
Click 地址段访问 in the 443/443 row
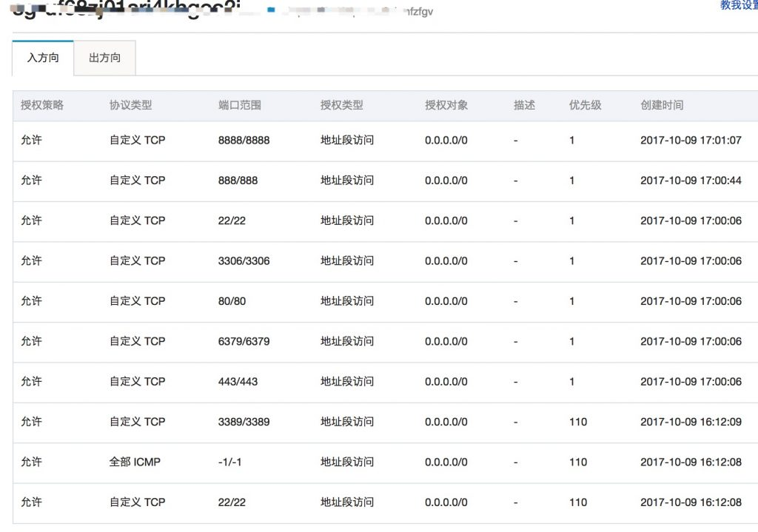[347, 382]
